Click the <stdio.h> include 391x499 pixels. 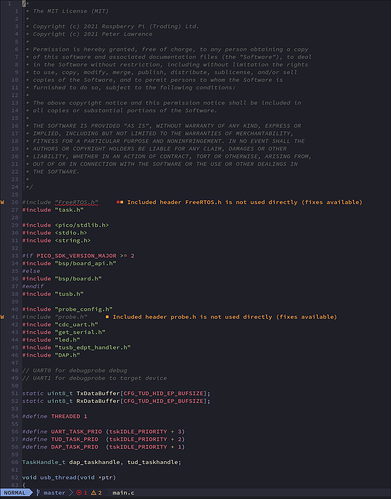point(71,233)
